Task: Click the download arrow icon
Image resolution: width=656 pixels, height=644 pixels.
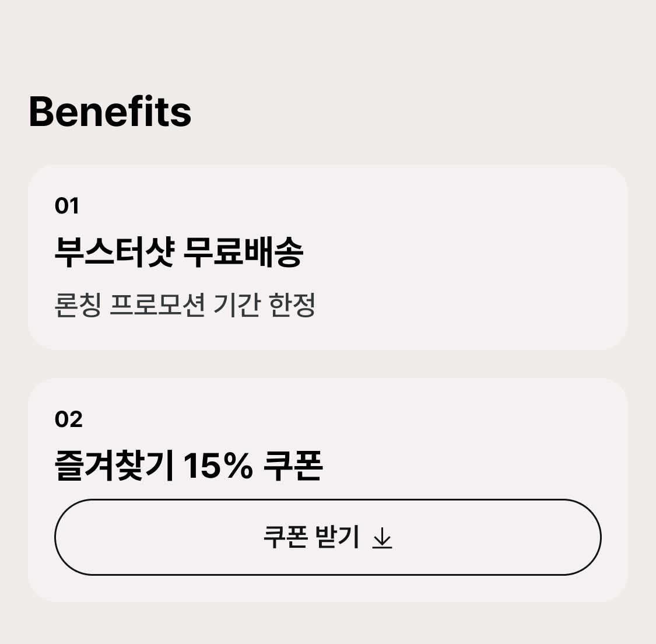Action: (x=382, y=538)
